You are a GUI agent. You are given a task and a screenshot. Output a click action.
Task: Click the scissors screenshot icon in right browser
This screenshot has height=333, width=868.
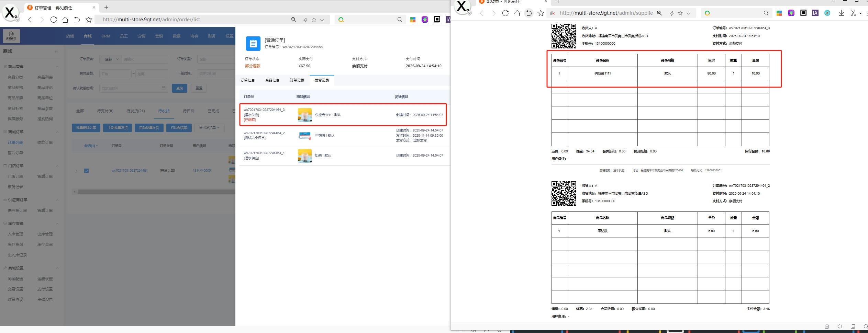(x=853, y=13)
